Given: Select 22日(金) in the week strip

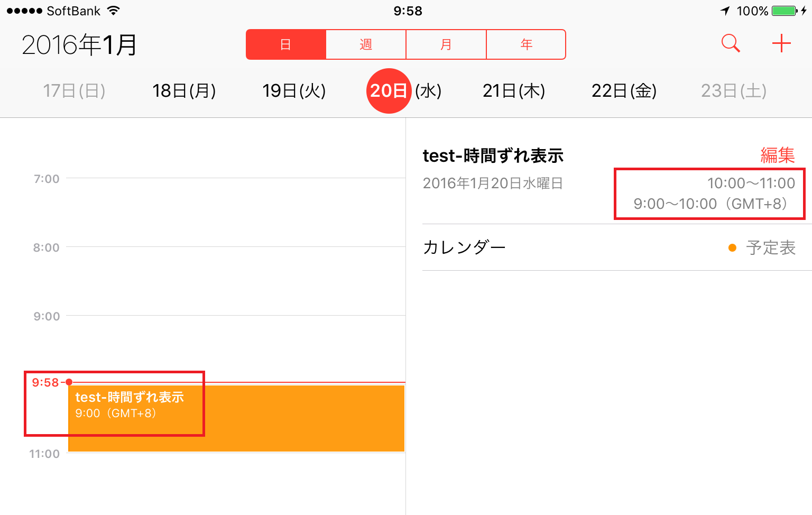Looking at the screenshot, I should 624,91.
